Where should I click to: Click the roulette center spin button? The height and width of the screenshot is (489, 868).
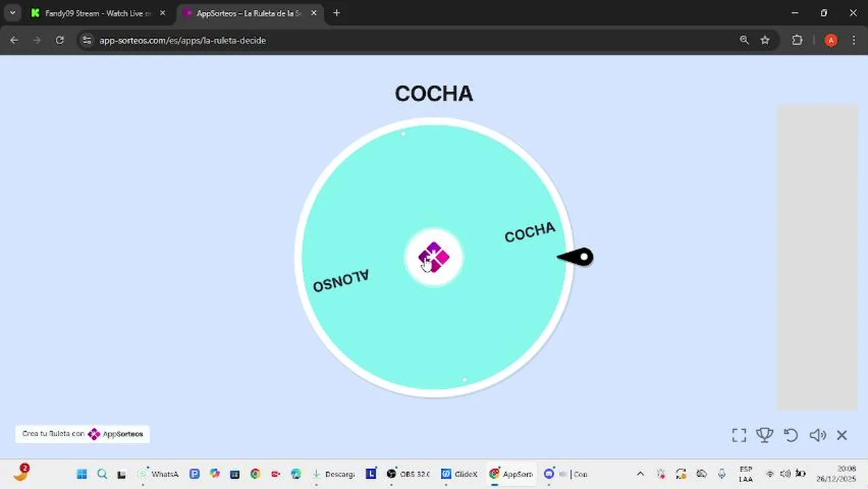pos(433,258)
